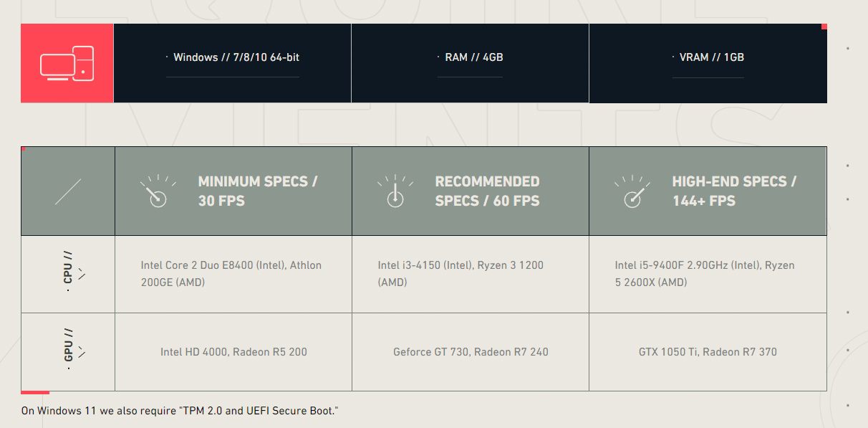Screen dimensions: 868x428
Task: Click the Minimum Specs gauge icon
Action: pyautogui.click(x=155, y=191)
